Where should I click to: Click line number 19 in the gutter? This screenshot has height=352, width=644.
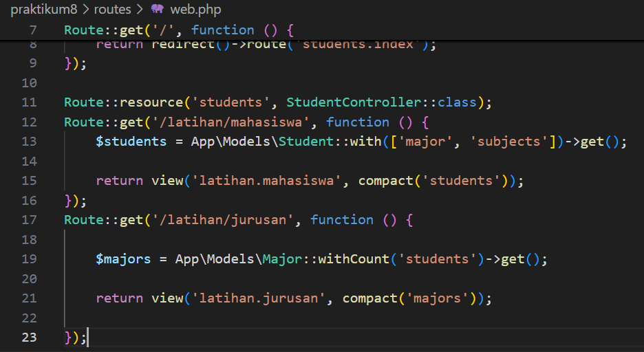point(29,259)
